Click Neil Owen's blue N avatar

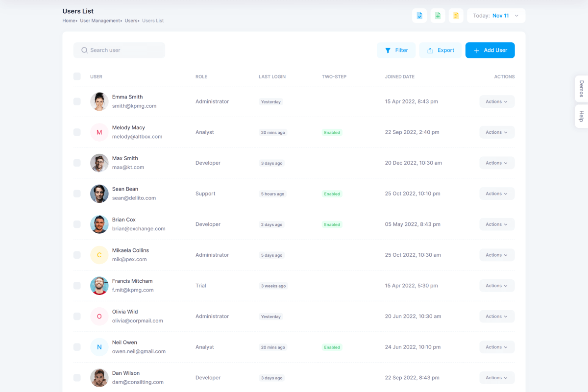pos(99,347)
